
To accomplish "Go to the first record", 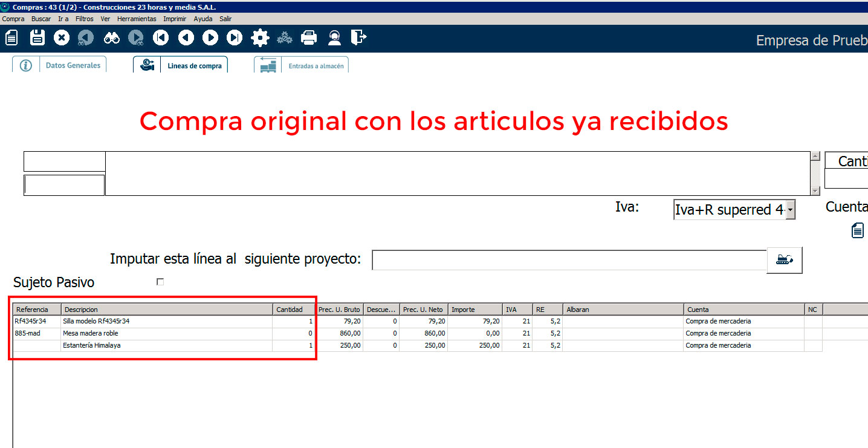I will [x=161, y=38].
